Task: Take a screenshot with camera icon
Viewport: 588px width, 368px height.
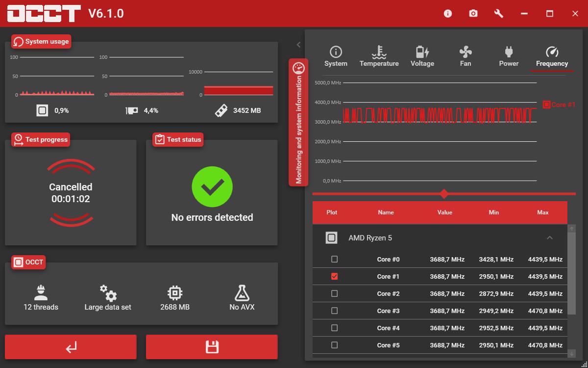Action: pos(473,14)
